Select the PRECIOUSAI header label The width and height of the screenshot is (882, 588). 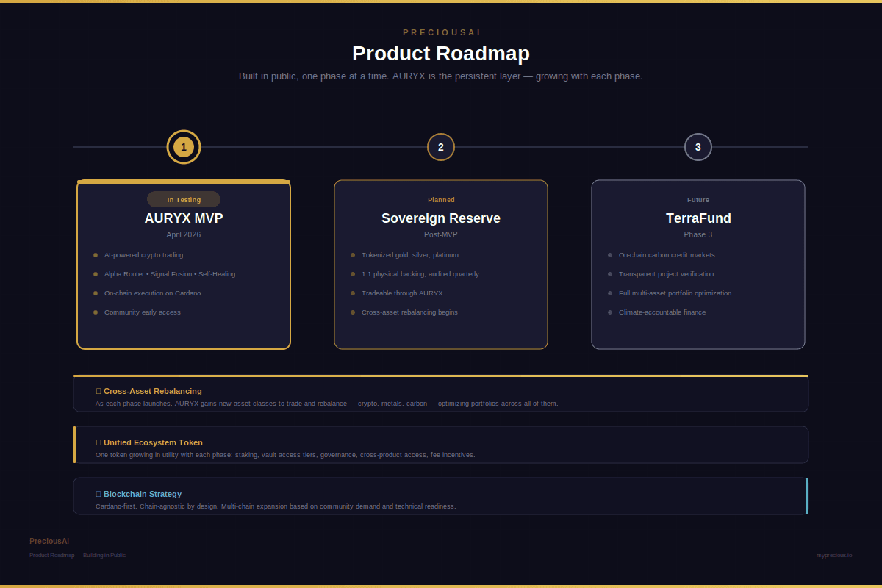[x=441, y=32]
